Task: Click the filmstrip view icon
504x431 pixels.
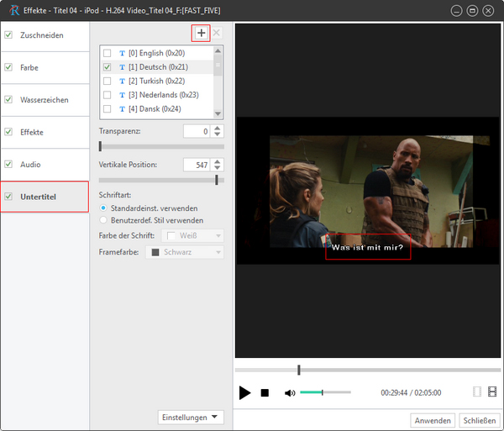Action: [492, 392]
